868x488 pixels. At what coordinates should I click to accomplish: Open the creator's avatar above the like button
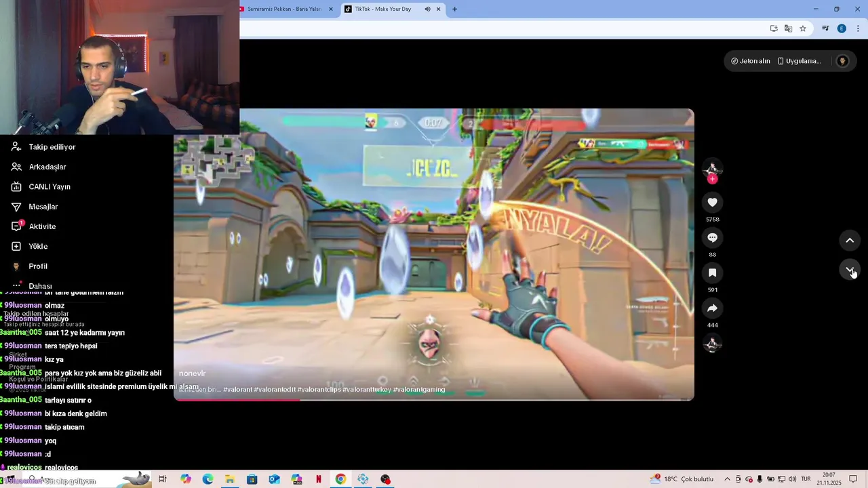[x=712, y=168]
